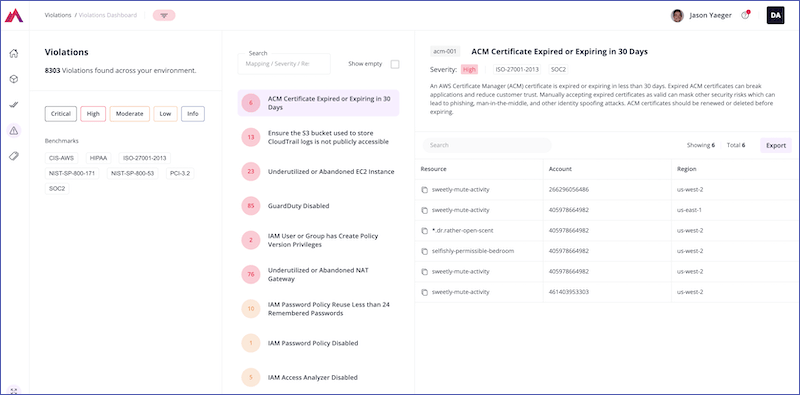Open the tag icon in sidebar
Image resolution: width=800 pixels, height=395 pixels.
(x=14, y=156)
